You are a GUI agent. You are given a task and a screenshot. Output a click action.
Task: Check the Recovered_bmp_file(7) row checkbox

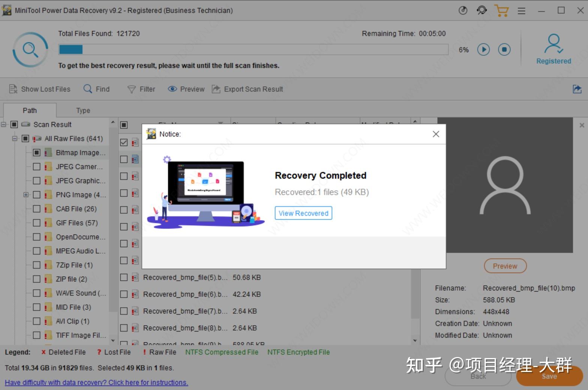pos(124,311)
